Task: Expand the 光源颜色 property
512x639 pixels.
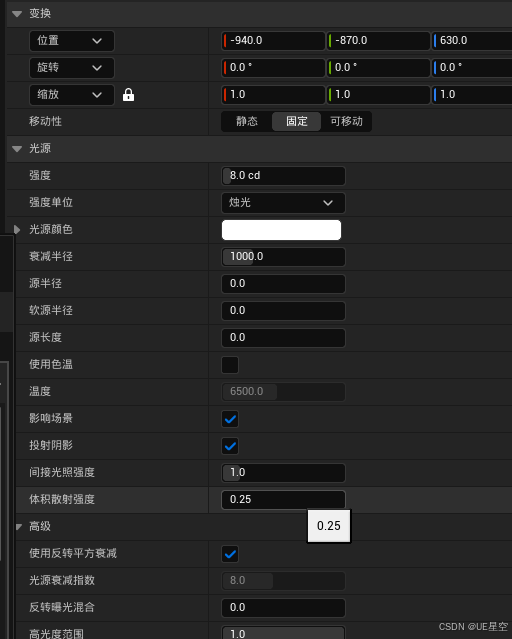Action: [x=17, y=229]
